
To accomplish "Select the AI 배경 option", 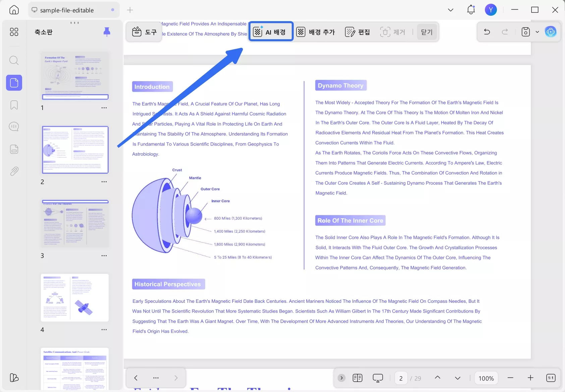I will [x=271, y=32].
